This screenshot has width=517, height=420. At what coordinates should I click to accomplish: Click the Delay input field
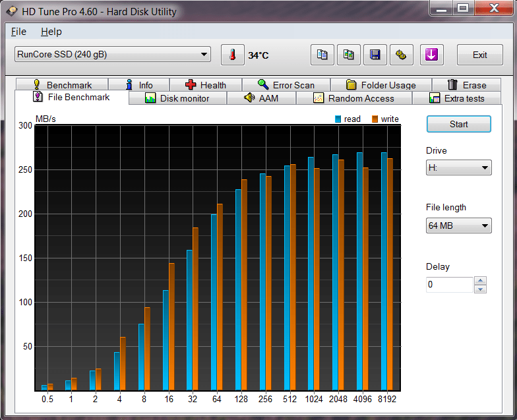pos(450,285)
